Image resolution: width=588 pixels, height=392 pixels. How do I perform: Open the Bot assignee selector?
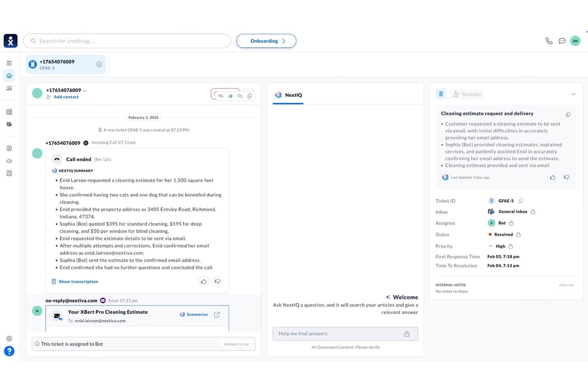pos(501,223)
